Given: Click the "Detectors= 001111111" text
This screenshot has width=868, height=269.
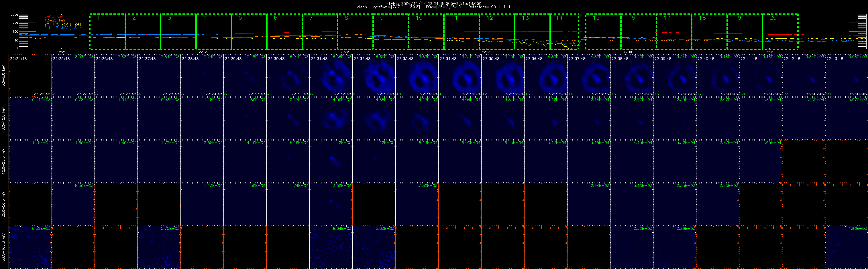Looking at the screenshot, I should 490,7.
